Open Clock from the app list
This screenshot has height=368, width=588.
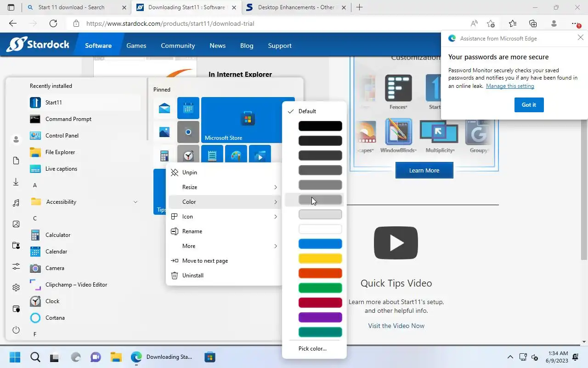[85, 301]
